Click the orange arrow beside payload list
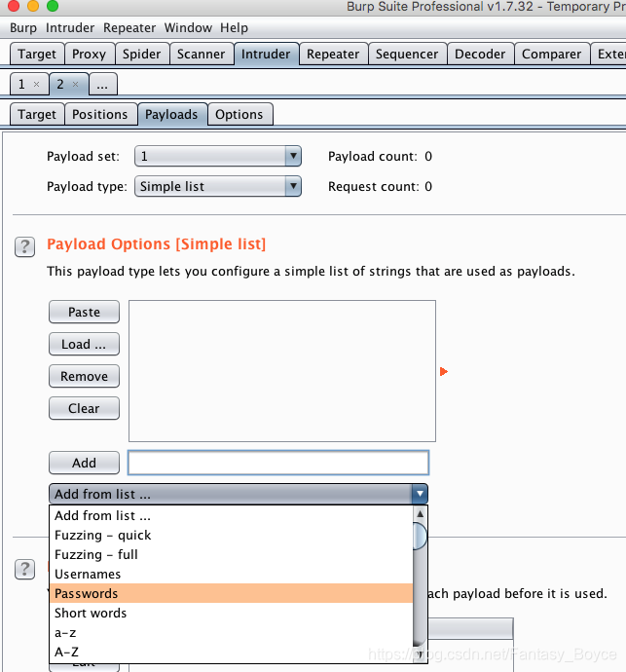This screenshot has height=672, width=626. click(444, 372)
